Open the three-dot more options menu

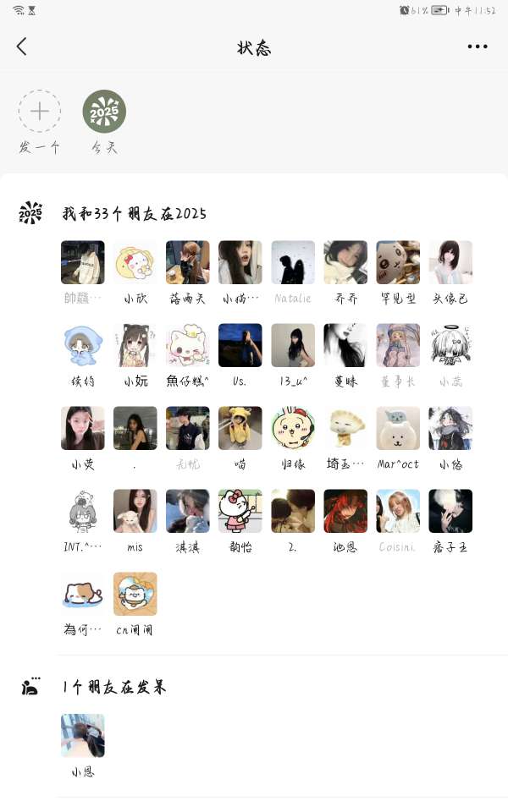477,47
